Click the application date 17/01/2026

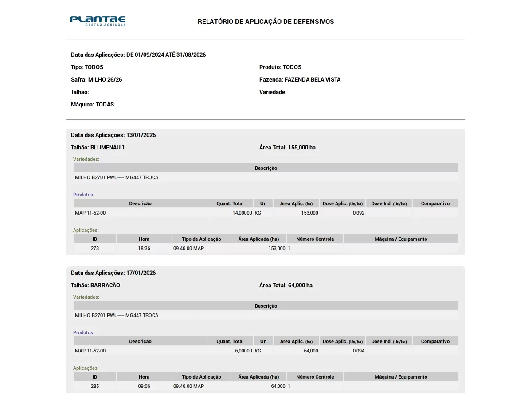(x=141, y=273)
